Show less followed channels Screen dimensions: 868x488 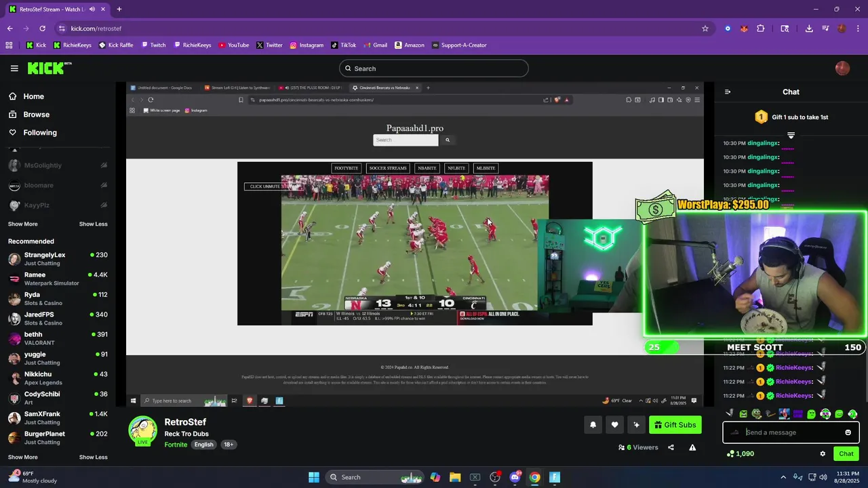click(93, 224)
